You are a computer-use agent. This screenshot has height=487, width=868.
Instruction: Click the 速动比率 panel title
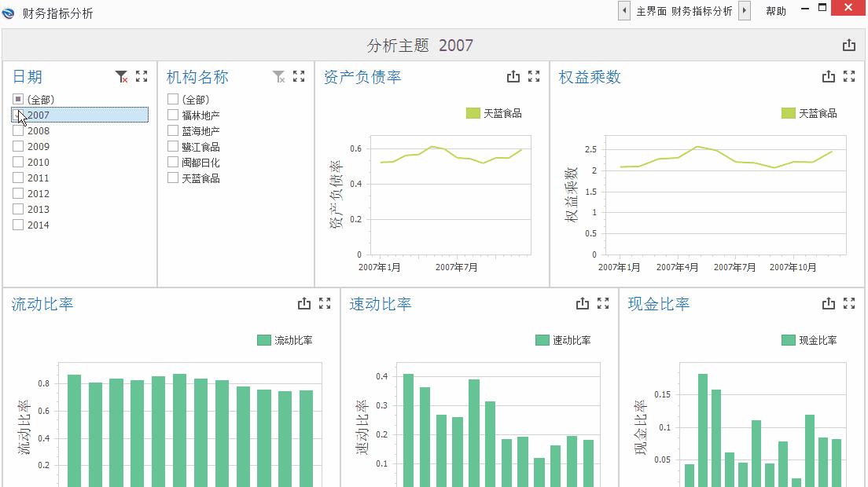click(381, 303)
